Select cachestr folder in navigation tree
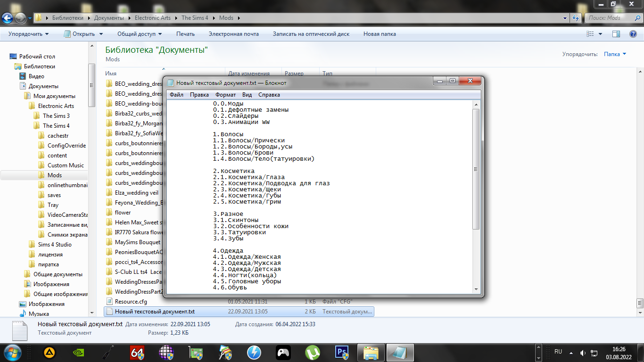The image size is (644, 362). pos(58,136)
